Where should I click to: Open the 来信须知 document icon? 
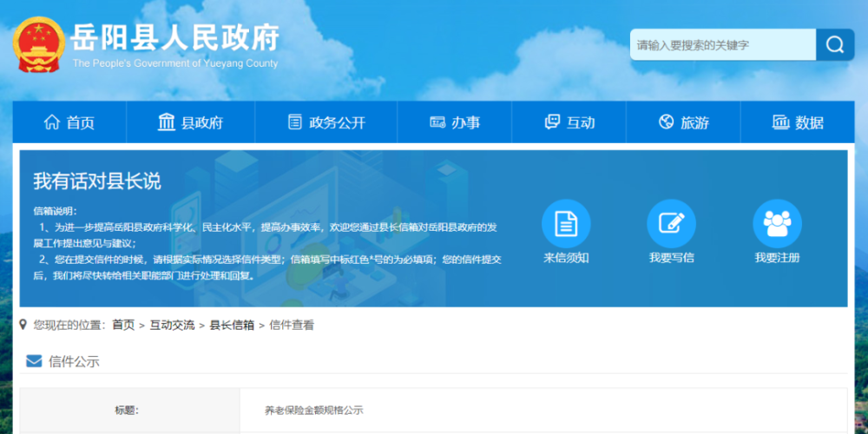566,224
